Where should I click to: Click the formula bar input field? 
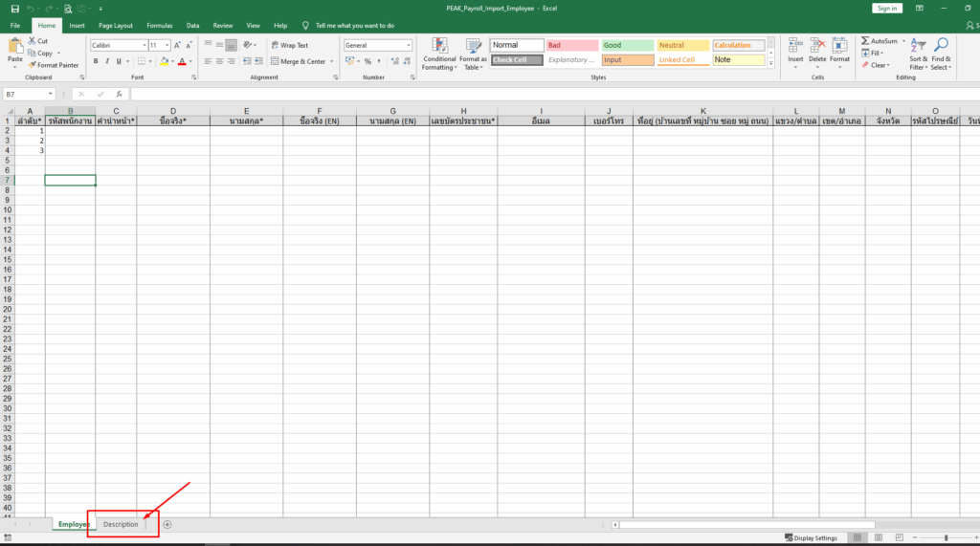(555, 95)
